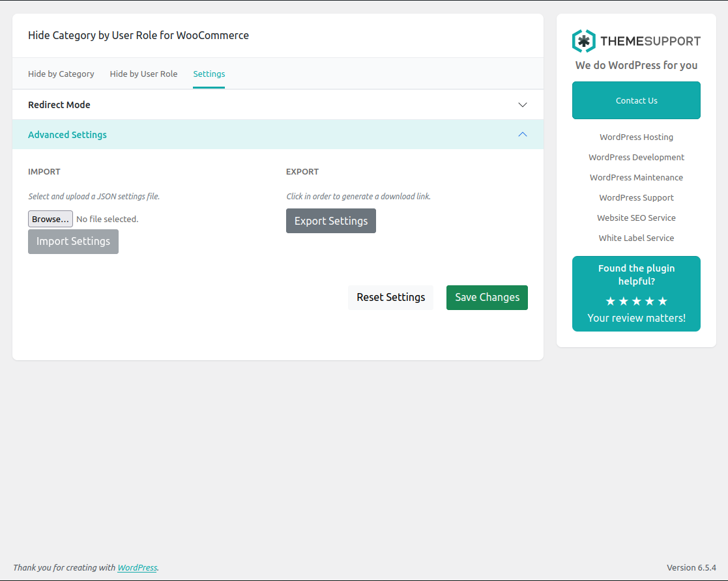Screen dimensions: 728x581
Task: Click the We do WordPress for you tagline
Action: (x=636, y=65)
